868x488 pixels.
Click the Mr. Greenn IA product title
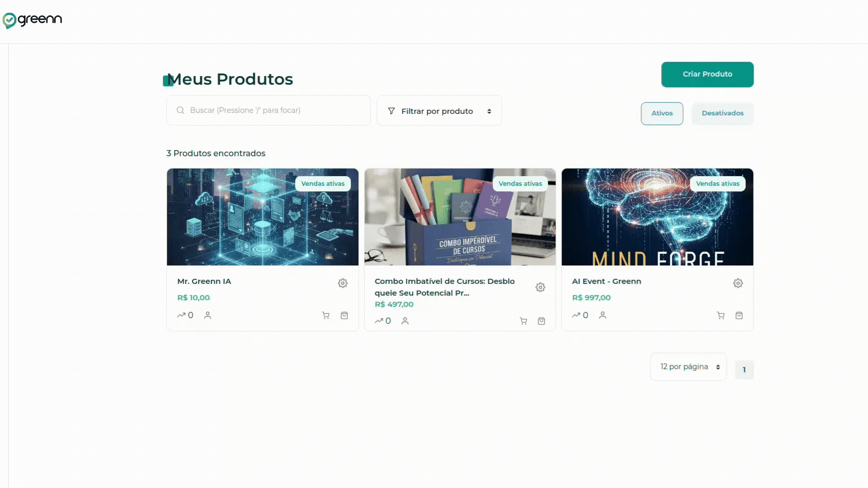click(204, 281)
